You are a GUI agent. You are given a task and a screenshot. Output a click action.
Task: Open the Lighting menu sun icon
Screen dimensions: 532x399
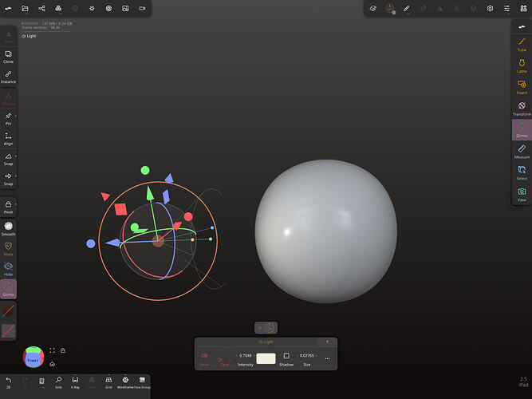pos(92,9)
